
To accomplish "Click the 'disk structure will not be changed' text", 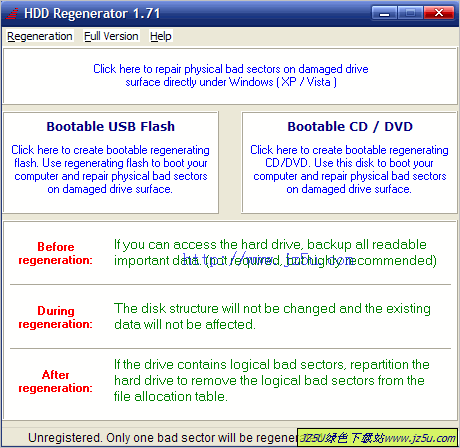I will coord(272,316).
